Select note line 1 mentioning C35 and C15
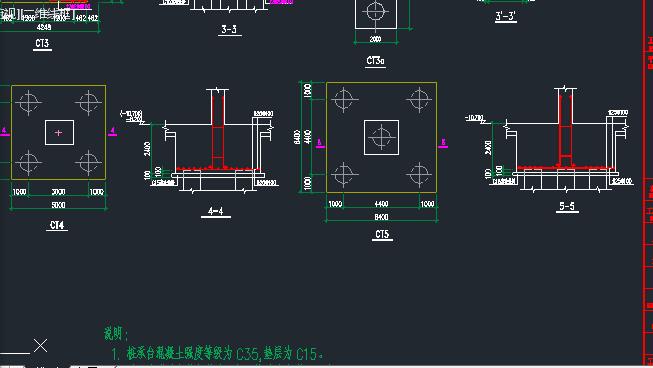The height and width of the screenshot is (368, 653). pos(217,354)
